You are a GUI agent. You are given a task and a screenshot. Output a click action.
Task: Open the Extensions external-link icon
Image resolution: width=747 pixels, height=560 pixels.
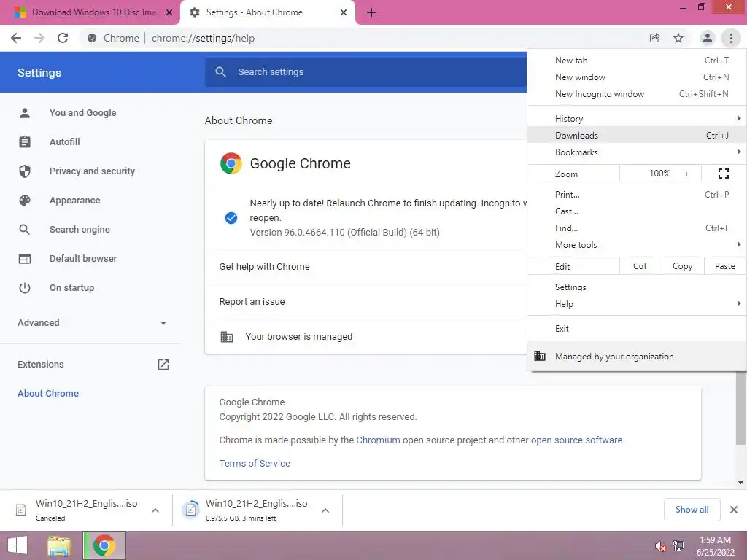(x=163, y=365)
